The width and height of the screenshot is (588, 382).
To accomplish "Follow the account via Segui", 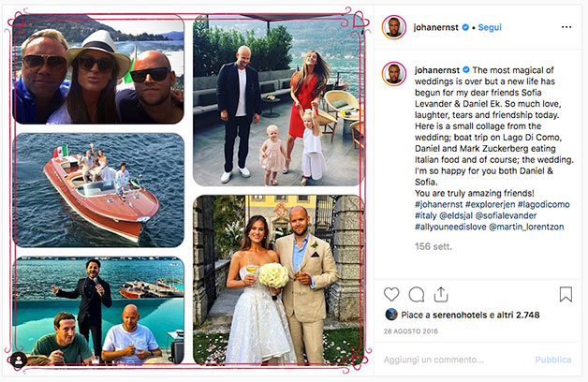I will coord(490,27).
